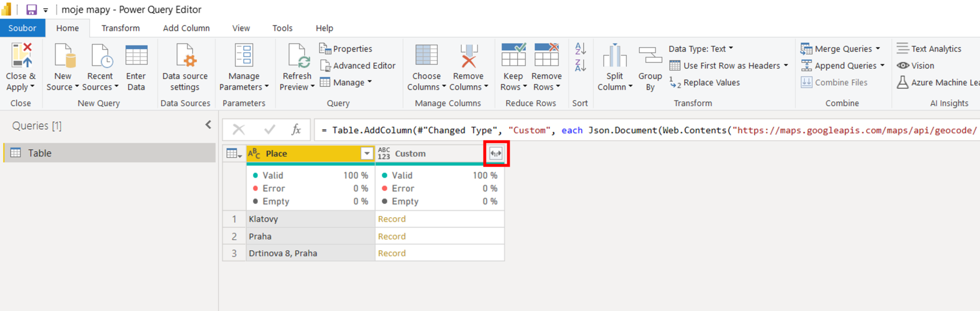Open the Record in Praha row

tap(392, 236)
